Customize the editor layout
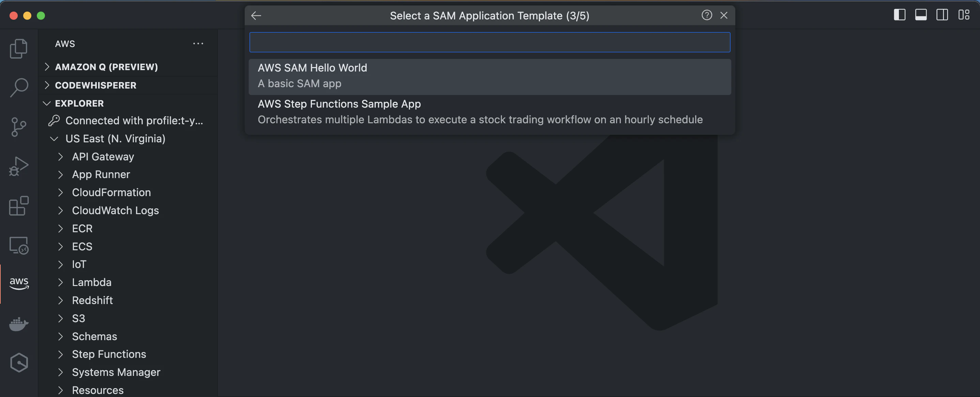This screenshot has height=397, width=980. (964, 15)
